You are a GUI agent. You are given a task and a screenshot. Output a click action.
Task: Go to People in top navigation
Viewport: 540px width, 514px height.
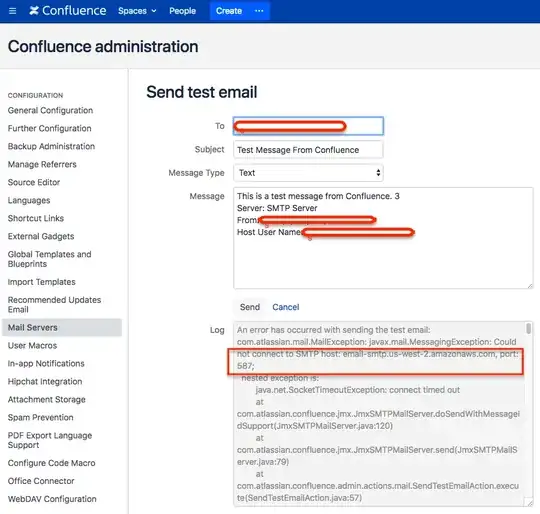point(182,11)
